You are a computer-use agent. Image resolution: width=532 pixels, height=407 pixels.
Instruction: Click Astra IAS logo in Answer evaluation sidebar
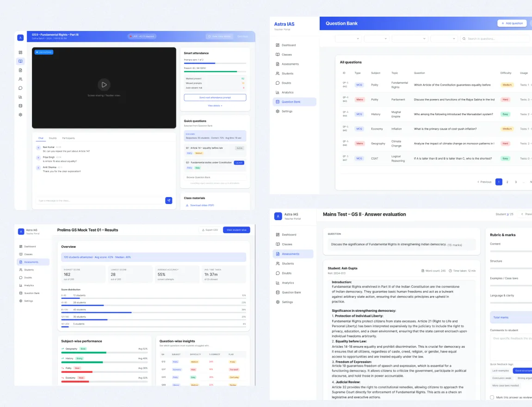point(278,216)
